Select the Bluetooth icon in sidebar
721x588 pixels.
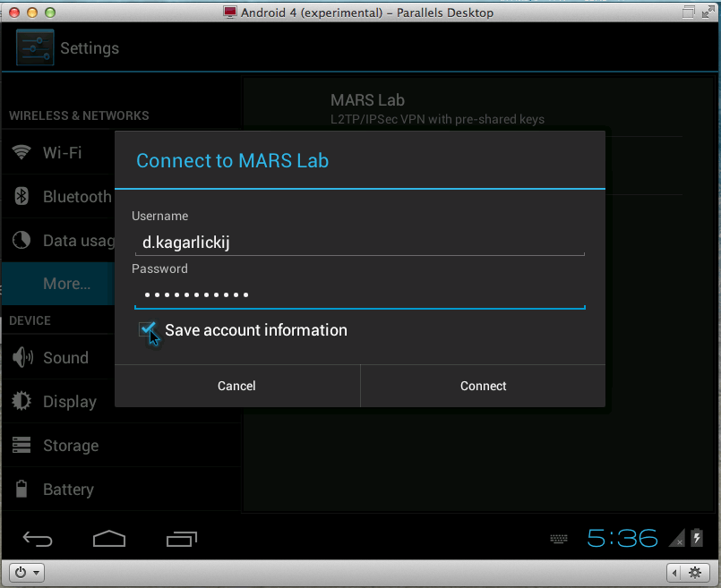click(x=21, y=196)
